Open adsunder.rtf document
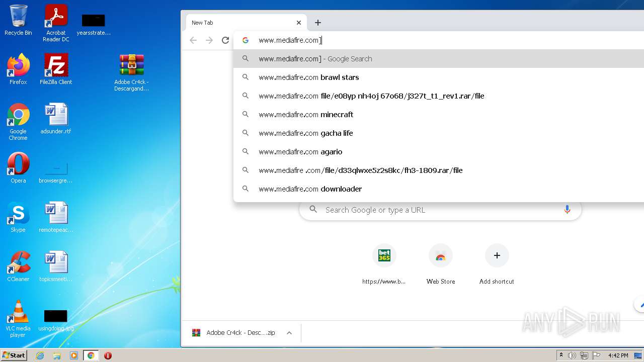This screenshot has height=362, width=644. point(56,119)
